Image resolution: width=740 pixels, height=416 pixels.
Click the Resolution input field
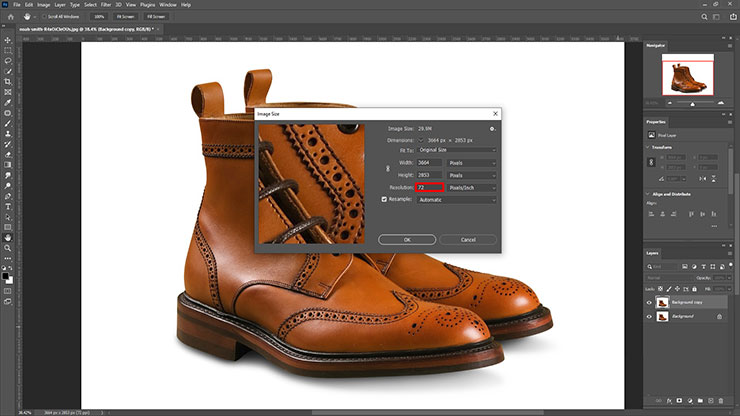point(427,187)
